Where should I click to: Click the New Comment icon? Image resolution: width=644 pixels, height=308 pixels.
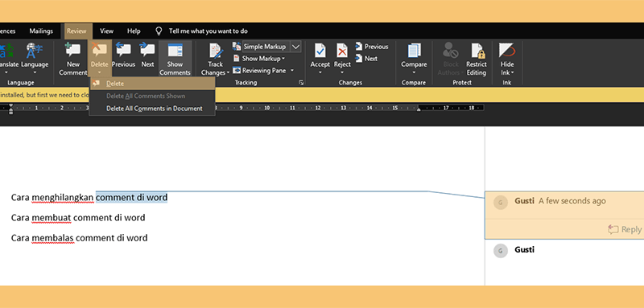coord(73,51)
